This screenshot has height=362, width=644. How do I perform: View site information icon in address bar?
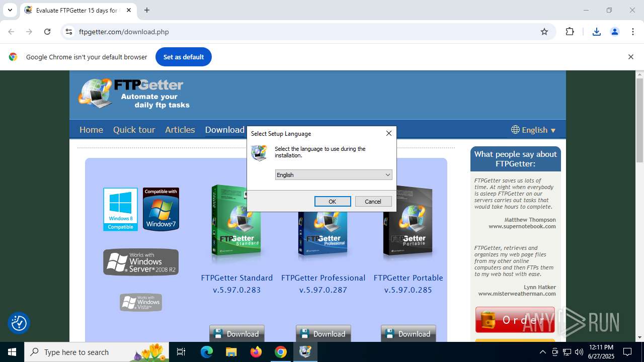tap(69, 32)
